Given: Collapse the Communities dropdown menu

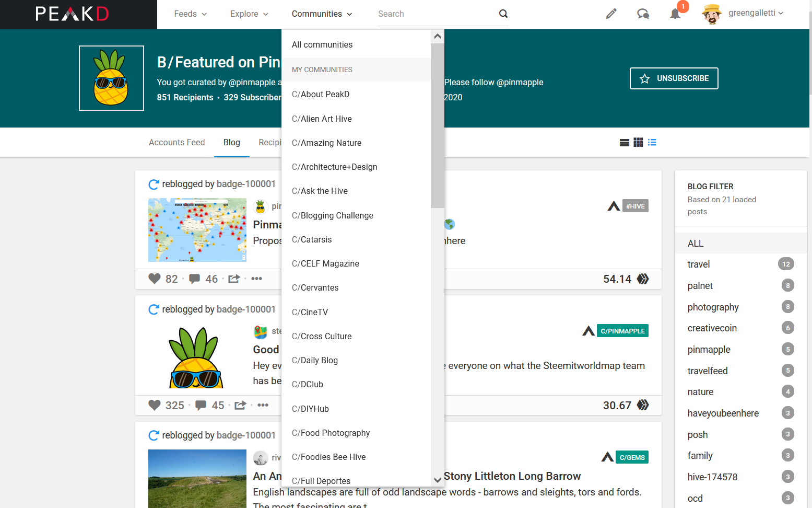Looking at the screenshot, I should pos(322,14).
